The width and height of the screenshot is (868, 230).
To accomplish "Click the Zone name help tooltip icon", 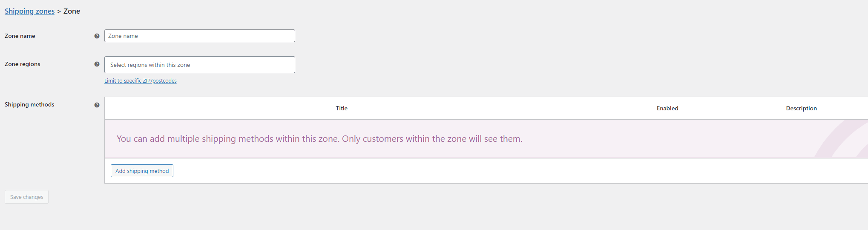I will pyautogui.click(x=97, y=36).
